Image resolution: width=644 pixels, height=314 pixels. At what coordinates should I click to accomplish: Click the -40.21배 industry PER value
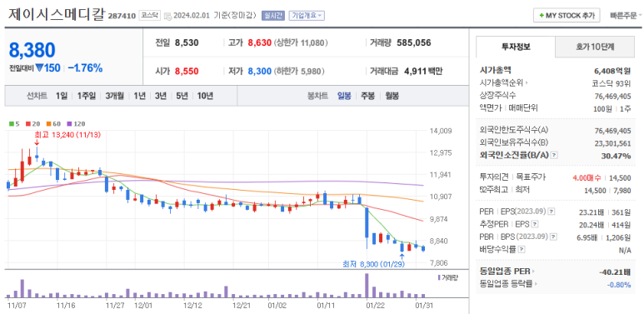[615, 272]
